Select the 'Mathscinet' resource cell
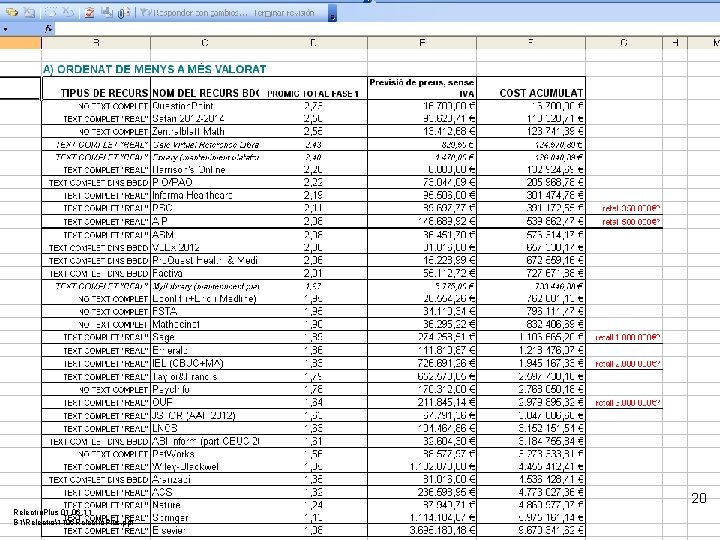The width and height of the screenshot is (720, 540). click(x=205, y=324)
